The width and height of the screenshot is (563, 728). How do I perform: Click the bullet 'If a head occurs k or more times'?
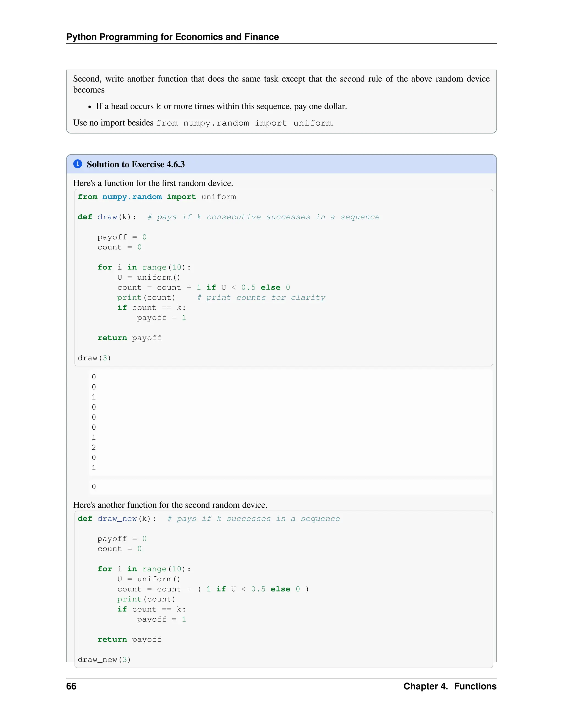click(222, 106)
